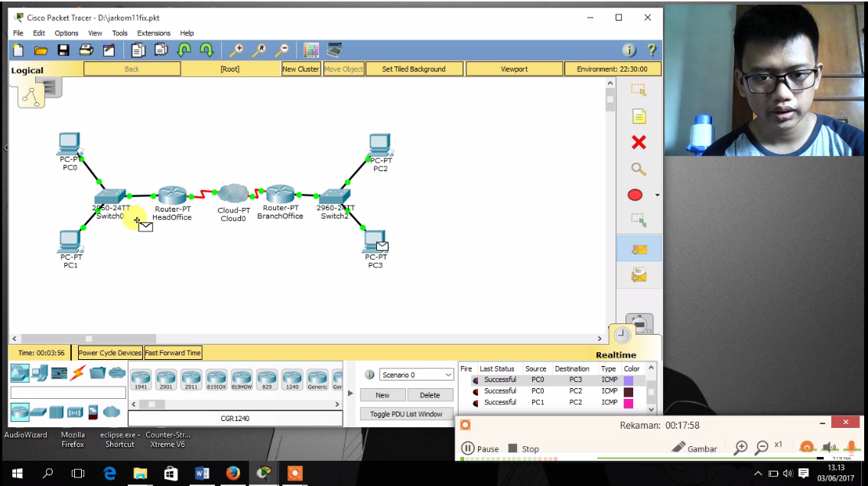This screenshot has width=868, height=486.
Task: Zoom in with the plus magnifier
Action: click(236, 50)
